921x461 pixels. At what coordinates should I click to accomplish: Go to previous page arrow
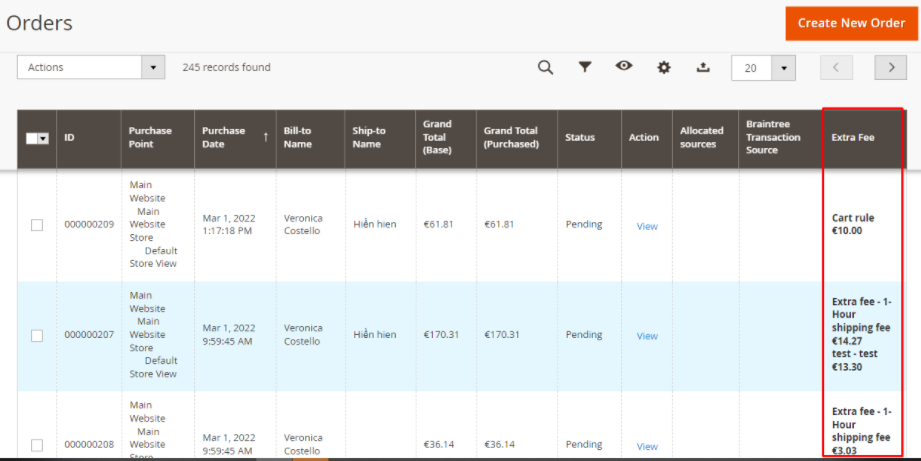pos(836,67)
